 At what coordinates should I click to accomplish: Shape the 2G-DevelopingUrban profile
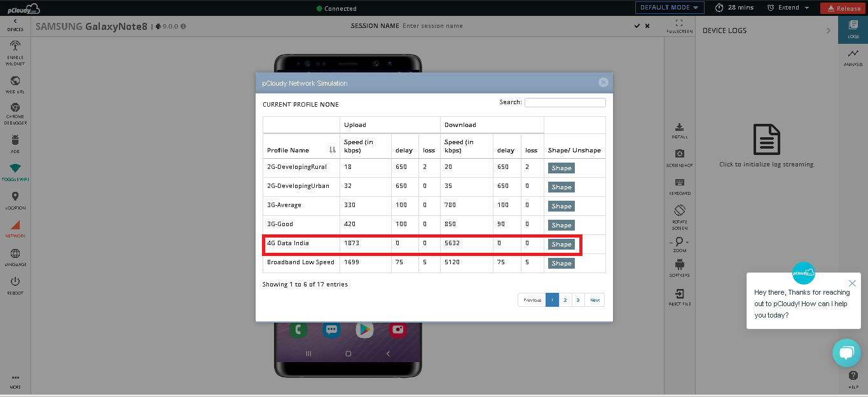[x=561, y=187]
